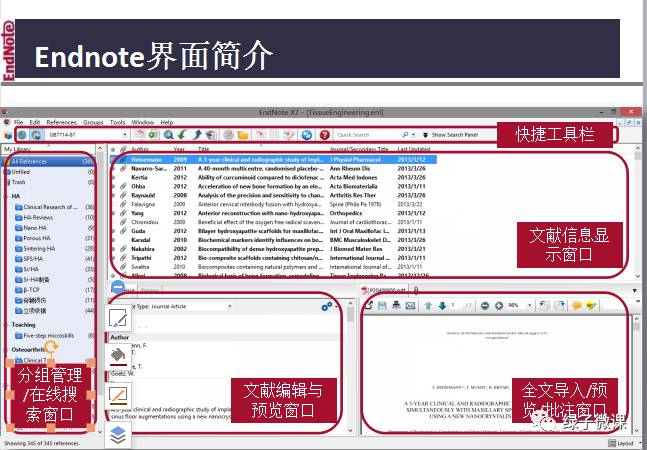Viewport: 647px width, 450px height.
Task: Open the File menu
Action: (x=19, y=122)
